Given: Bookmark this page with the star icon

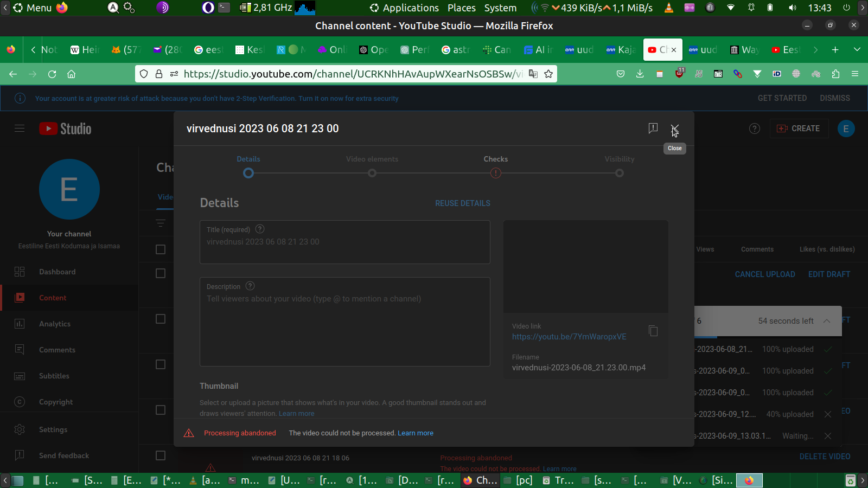Looking at the screenshot, I should click(x=548, y=74).
